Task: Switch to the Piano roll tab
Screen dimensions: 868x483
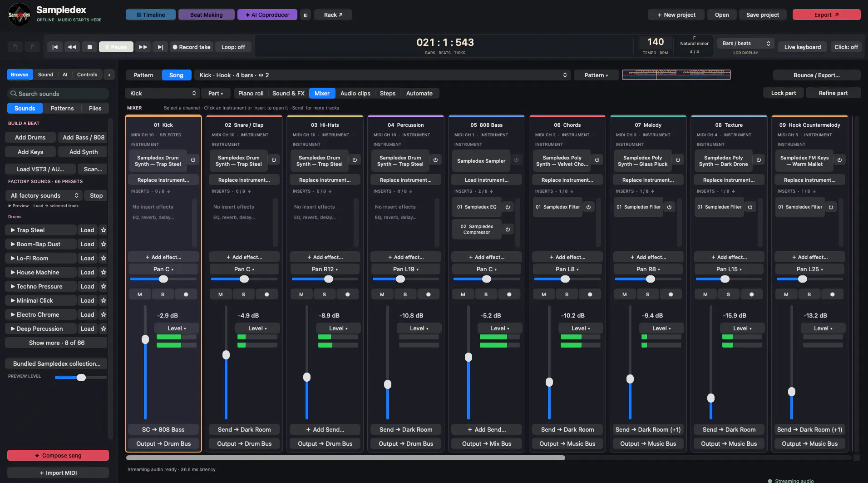Action: point(251,93)
